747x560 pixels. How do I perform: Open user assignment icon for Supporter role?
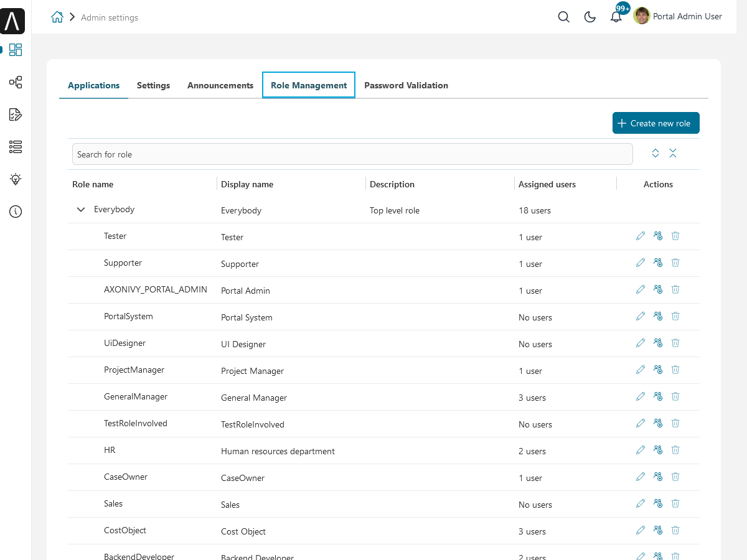(x=658, y=263)
